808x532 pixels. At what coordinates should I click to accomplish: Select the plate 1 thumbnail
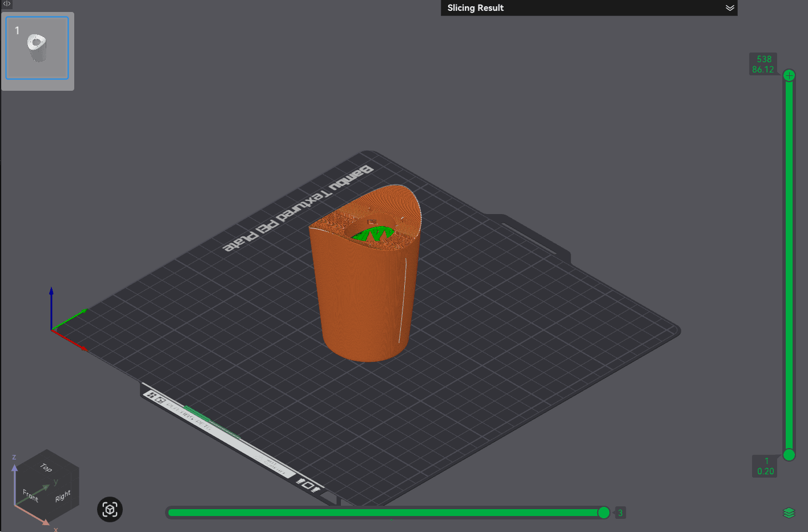pos(37,49)
